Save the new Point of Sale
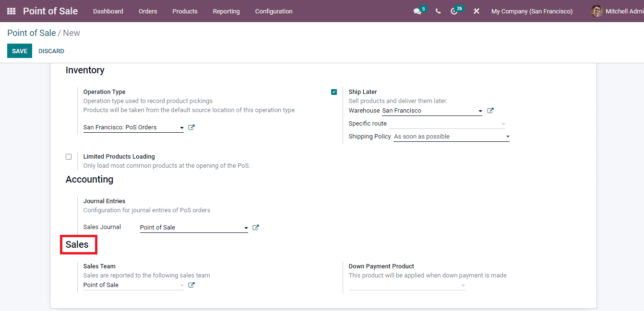The width and height of the screenshot is (644, 311). click(x=19, y=51)
